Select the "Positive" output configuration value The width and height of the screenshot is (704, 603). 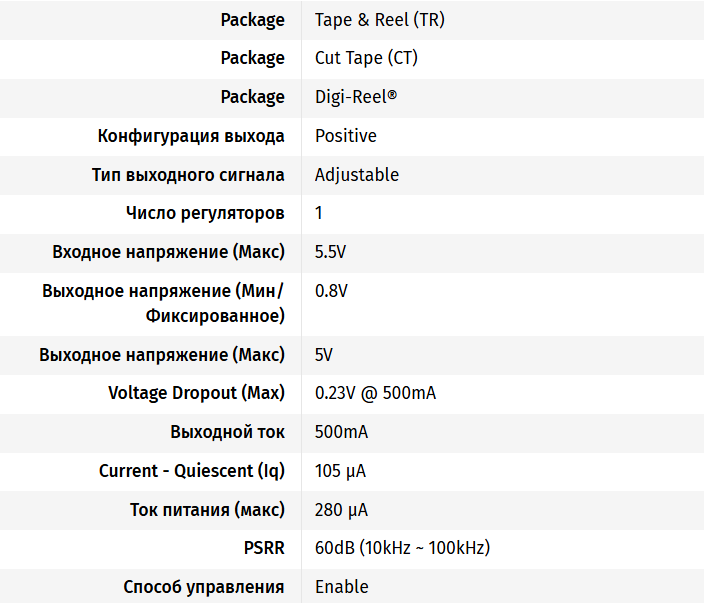coord(346,136)
